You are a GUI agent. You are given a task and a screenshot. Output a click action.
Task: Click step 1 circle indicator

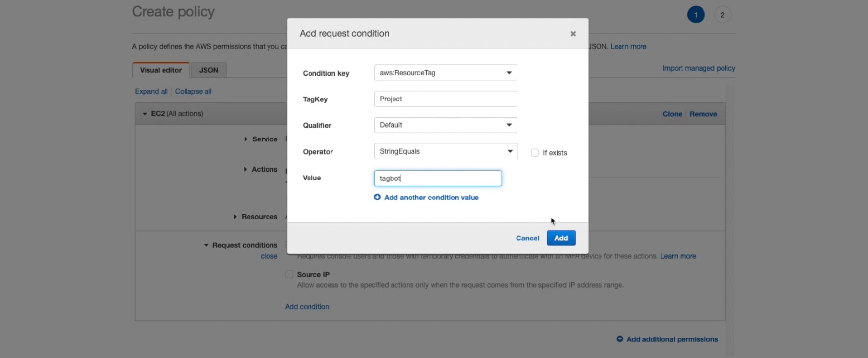[x=696, y=15]
